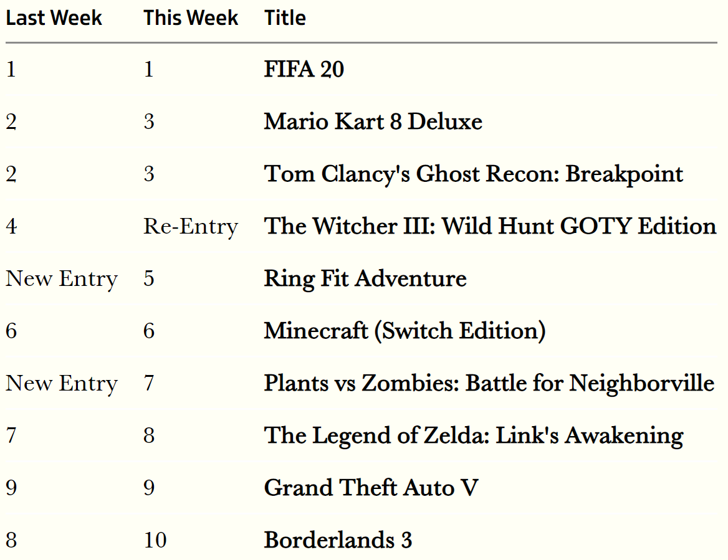Click the Re-Entry cell for Witcher III

pos(191,226)
